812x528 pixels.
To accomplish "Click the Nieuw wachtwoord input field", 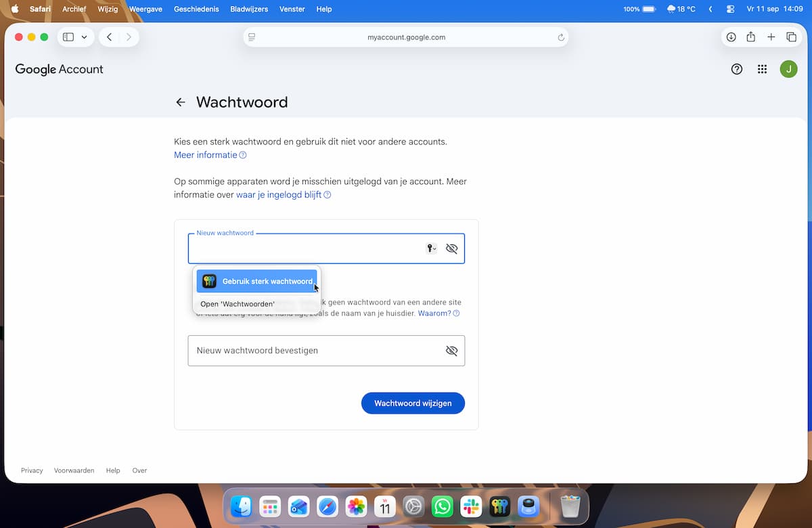I will 326,248.
